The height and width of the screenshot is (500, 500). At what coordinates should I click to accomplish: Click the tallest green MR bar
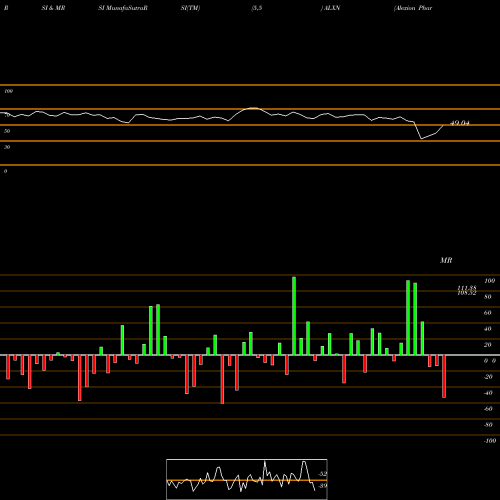(294, 316)
